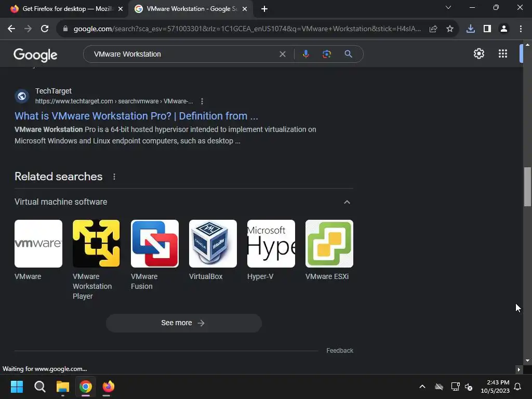Open the VMware thumbnail
The image size is (532, 399).
click(38, 244)
